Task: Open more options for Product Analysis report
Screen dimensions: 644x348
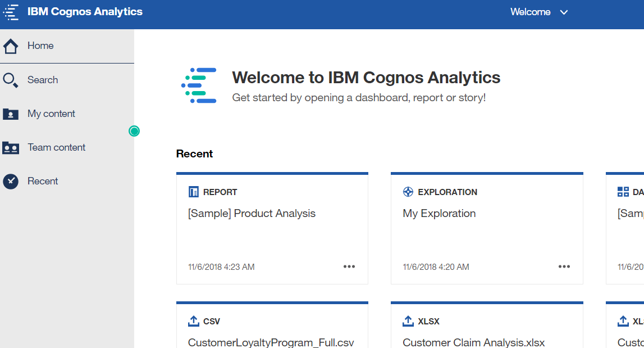Action: tap(349, 266)
